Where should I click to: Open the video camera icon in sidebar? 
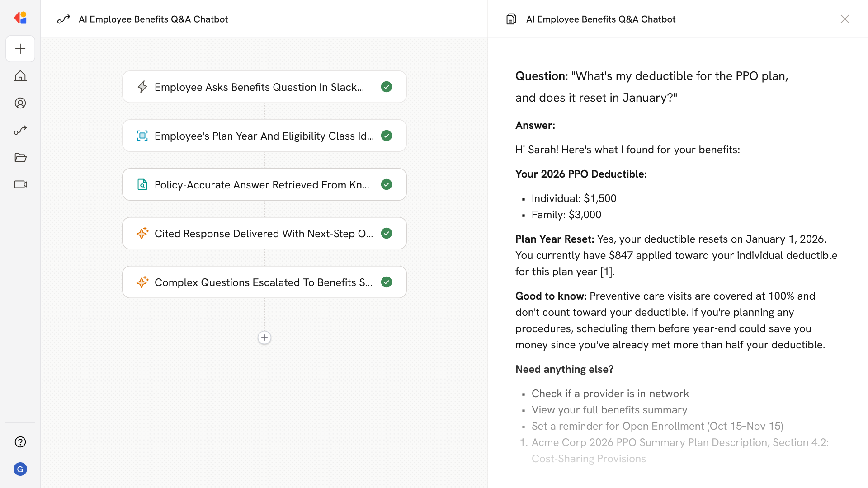pos(20,184)
